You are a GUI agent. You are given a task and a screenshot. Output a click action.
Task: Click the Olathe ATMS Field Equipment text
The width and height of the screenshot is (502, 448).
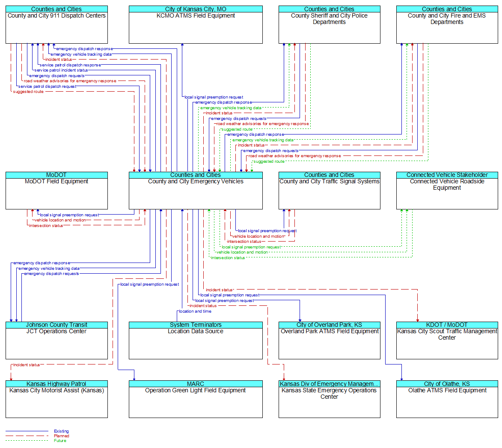pos(447,390)
